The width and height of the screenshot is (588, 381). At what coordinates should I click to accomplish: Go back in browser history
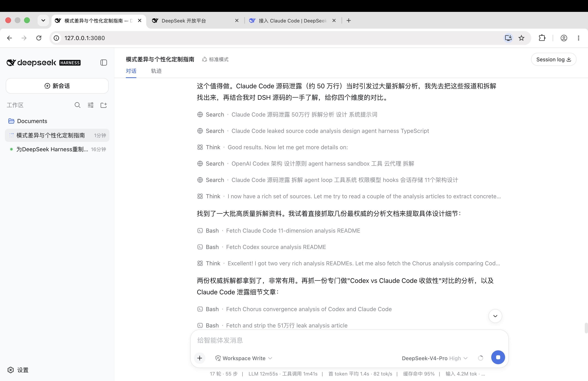pos(9,38)
